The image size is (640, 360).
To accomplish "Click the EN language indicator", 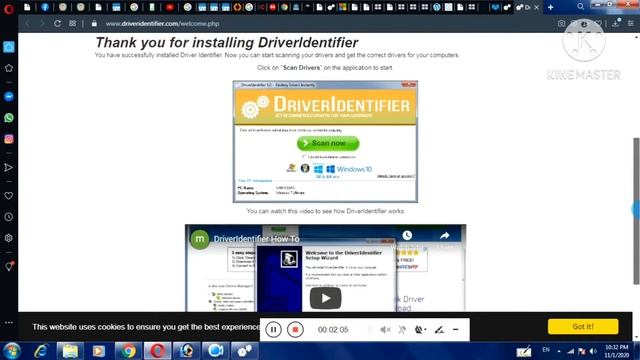I will pyautogui.click(x=546, y=350).
